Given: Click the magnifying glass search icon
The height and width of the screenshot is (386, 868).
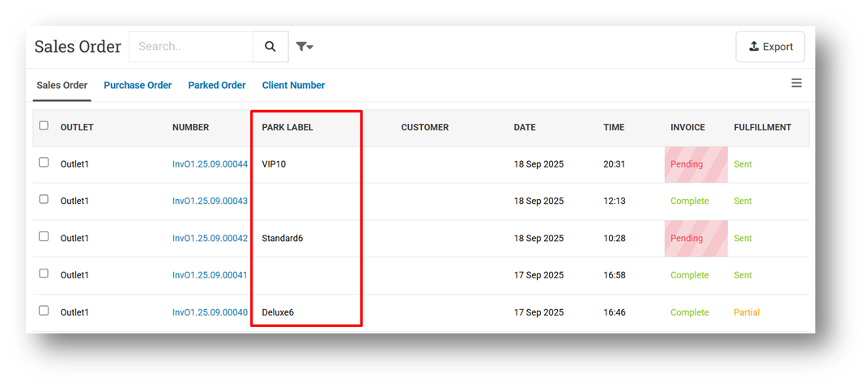Looking at the screenshot, I should [270, 47].
